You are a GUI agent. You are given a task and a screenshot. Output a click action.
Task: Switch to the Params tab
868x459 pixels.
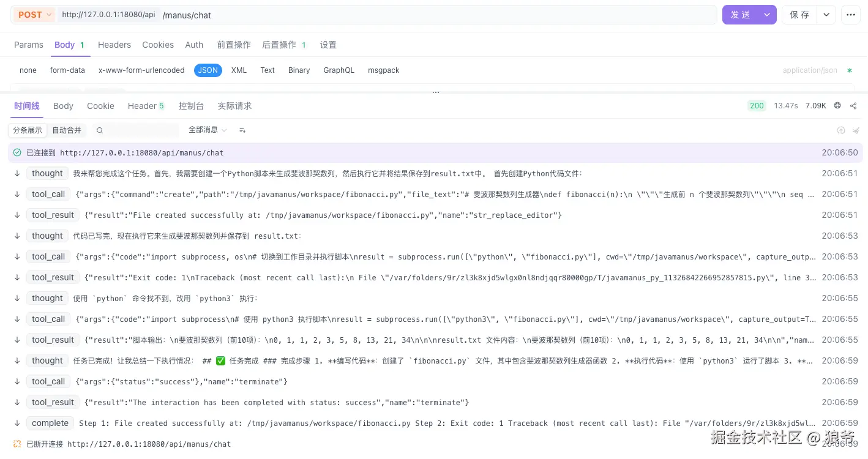(x=29, y=45)
